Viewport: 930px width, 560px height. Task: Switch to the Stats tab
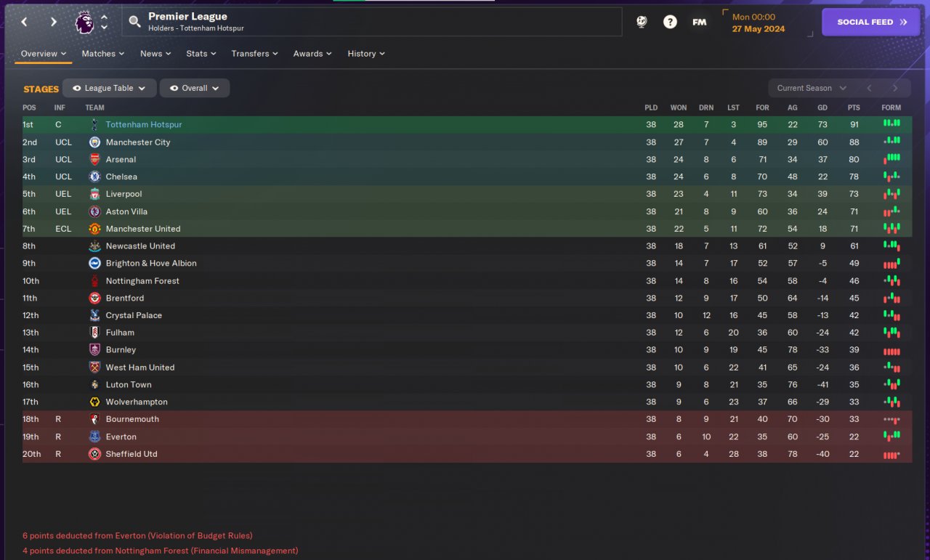(201, 54)
